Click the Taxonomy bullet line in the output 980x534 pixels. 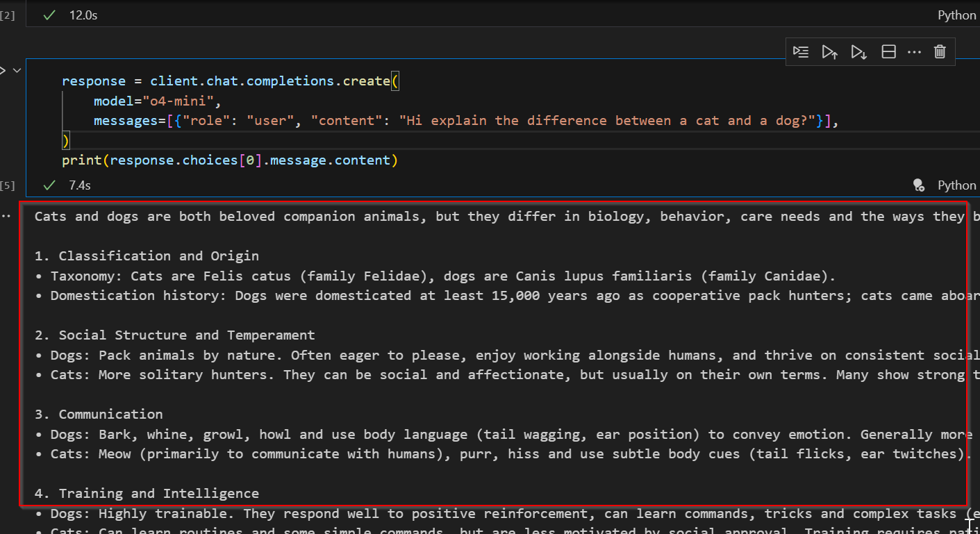[x=435, y=276]
